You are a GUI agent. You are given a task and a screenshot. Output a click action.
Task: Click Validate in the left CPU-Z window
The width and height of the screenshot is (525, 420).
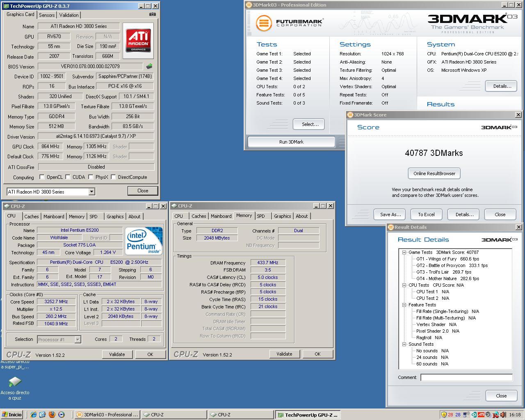pos(117,354)
